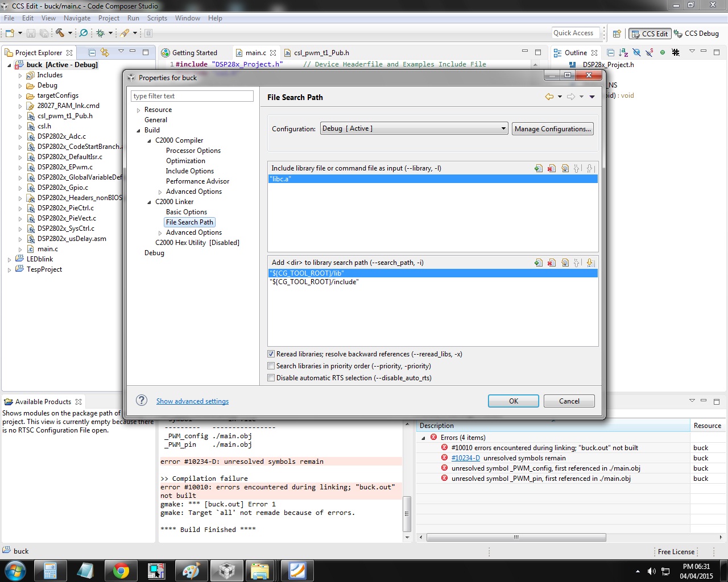Image resolution: width=728 pixels, height=582 pixels.
Task: Switch to the CCS Debug perspective
Action: [697, 34]
